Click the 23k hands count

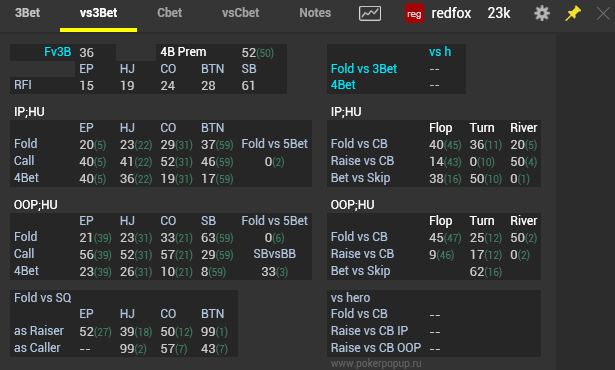499,13
